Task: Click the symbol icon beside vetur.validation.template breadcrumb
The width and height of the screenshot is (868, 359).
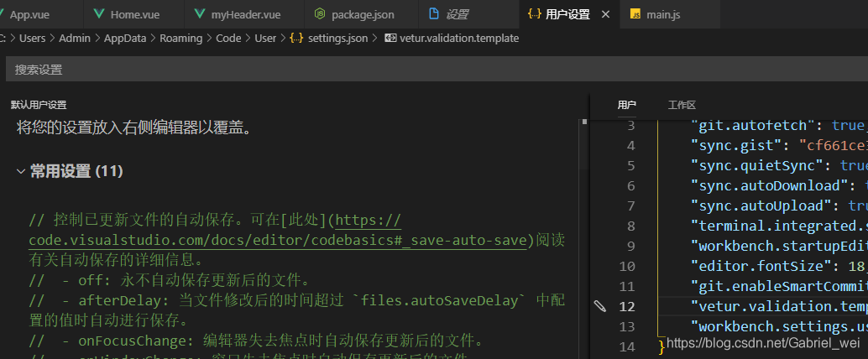Action: click(x=391, y=39)
